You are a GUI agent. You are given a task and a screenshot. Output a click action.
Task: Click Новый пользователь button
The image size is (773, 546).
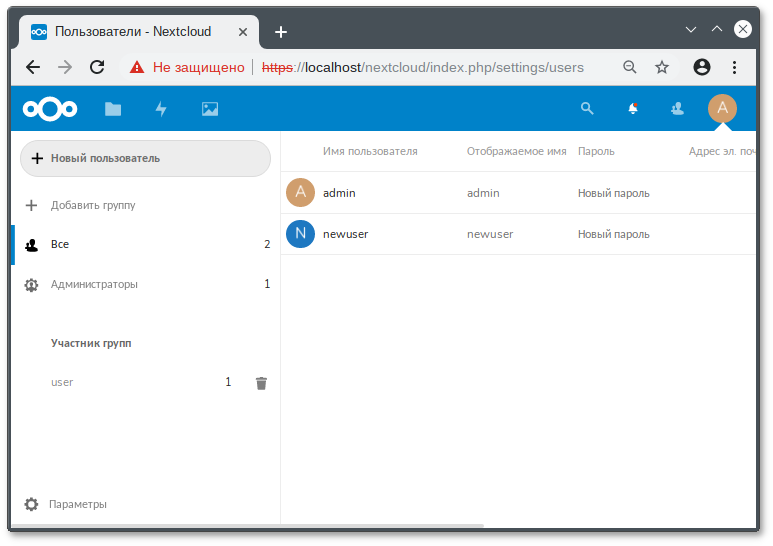coord(145,158)
